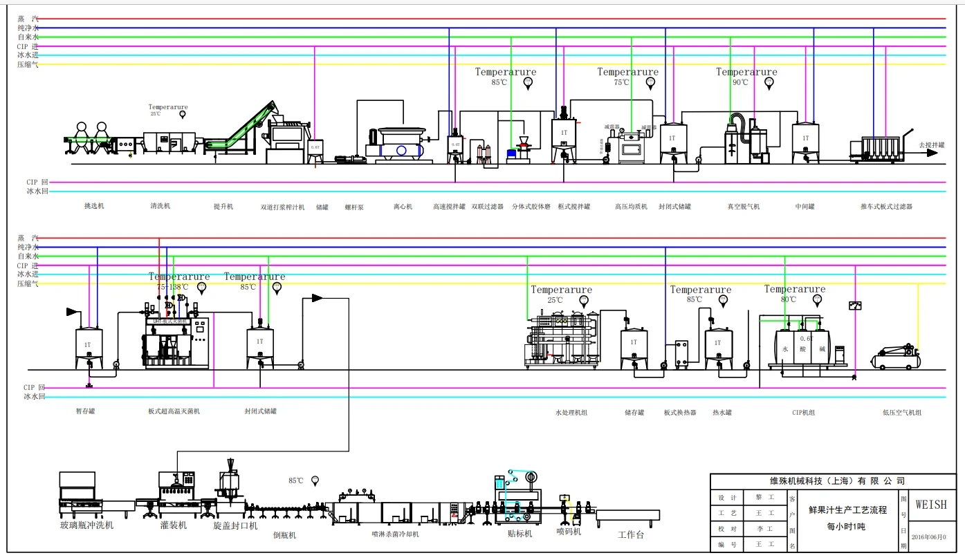Viewport: 965px width, 560px height.
Task: Click the 水处理机组 water treatment unit
Action: pyautogui.click(x=562, y=337)
